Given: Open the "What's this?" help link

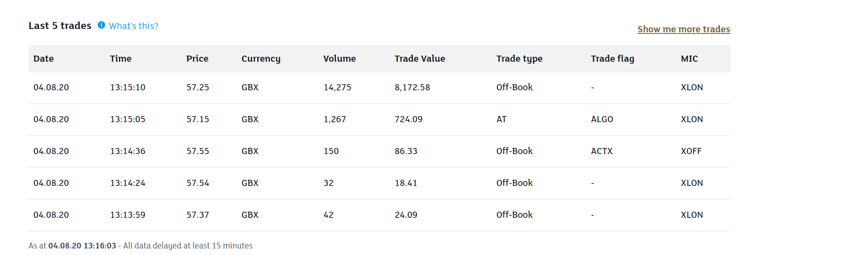Looking at the screenshot, I should pos(133,26).
